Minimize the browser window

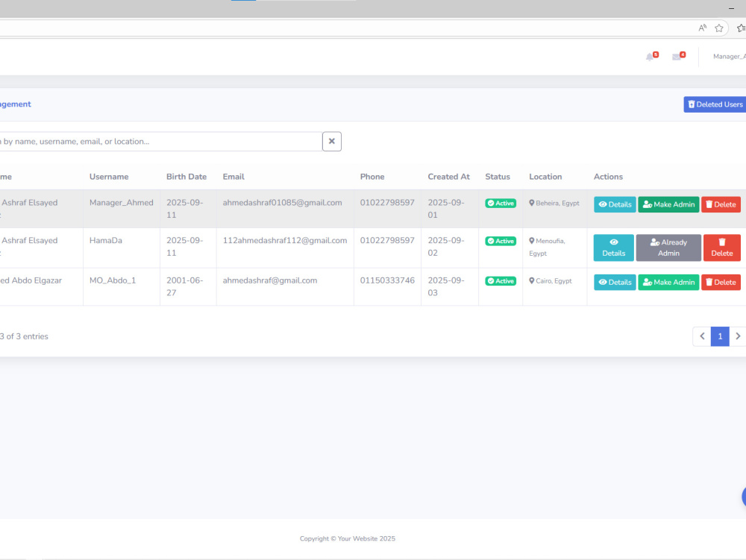coord(731,8)
